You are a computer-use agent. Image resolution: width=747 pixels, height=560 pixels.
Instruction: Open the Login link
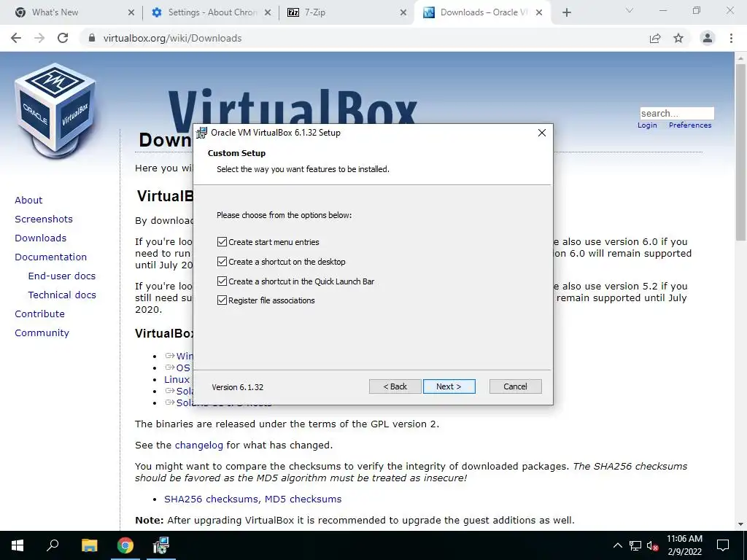[647, 125]
